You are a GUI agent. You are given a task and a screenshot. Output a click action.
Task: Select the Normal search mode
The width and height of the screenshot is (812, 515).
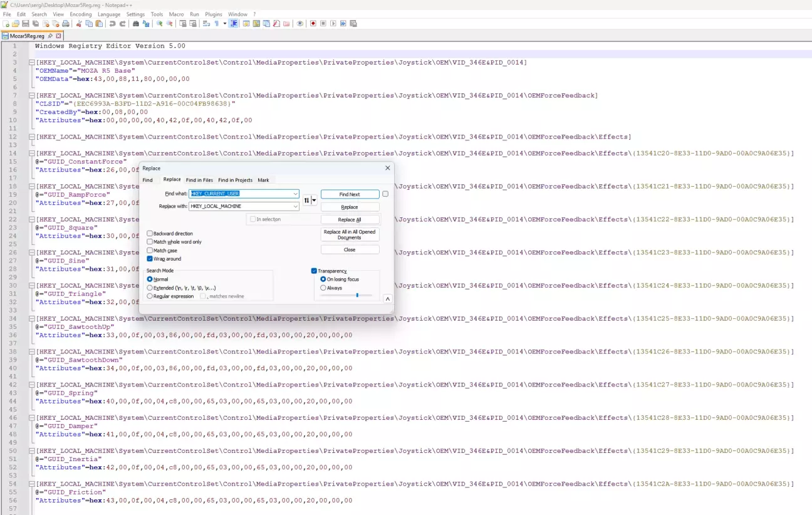coord(150,279)
